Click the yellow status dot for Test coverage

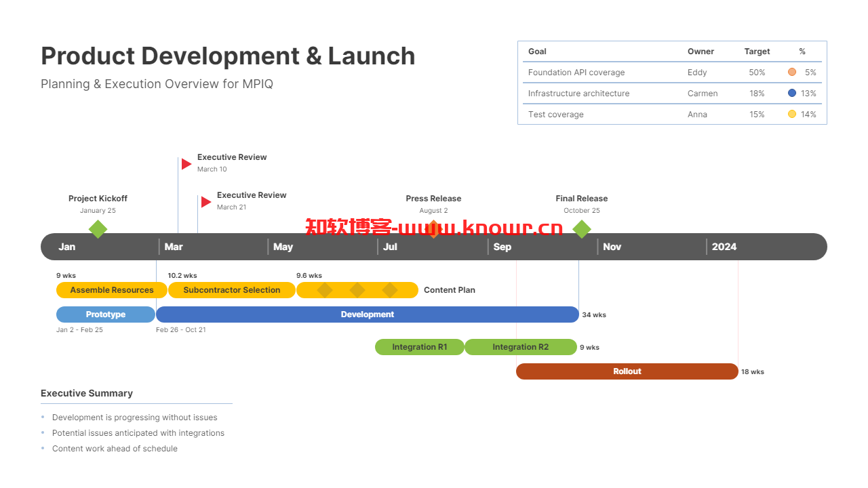(792, 114)
